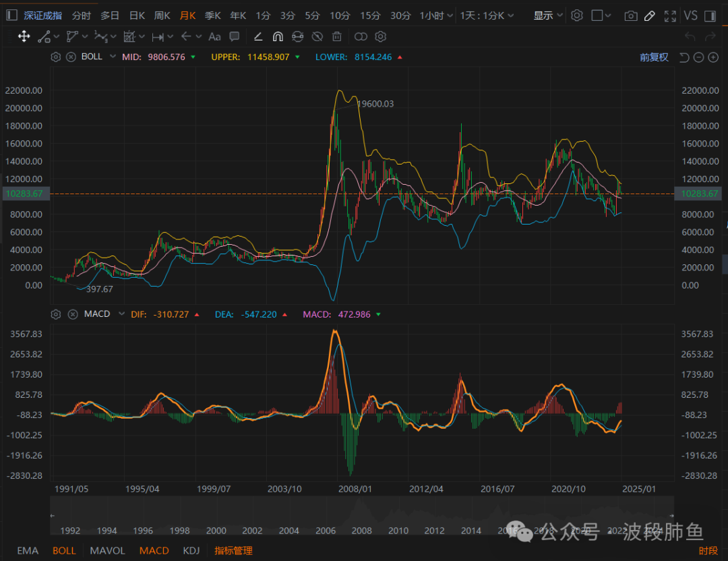728x561 pixels.
Task: Click the magnet snap tool icon
Action: [x=278, y=36]
